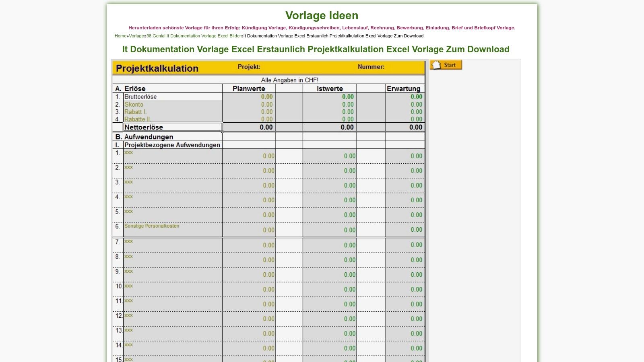The width and height of the screenshot is (644, 362).
Task: Click Planwerte value in row 1 xxx
Action: pyautogui.click(x=269, y=156)
